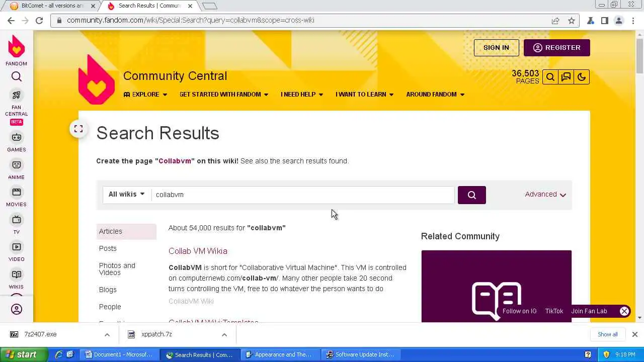Open the Chrome profile avatar

pos(619,21)
